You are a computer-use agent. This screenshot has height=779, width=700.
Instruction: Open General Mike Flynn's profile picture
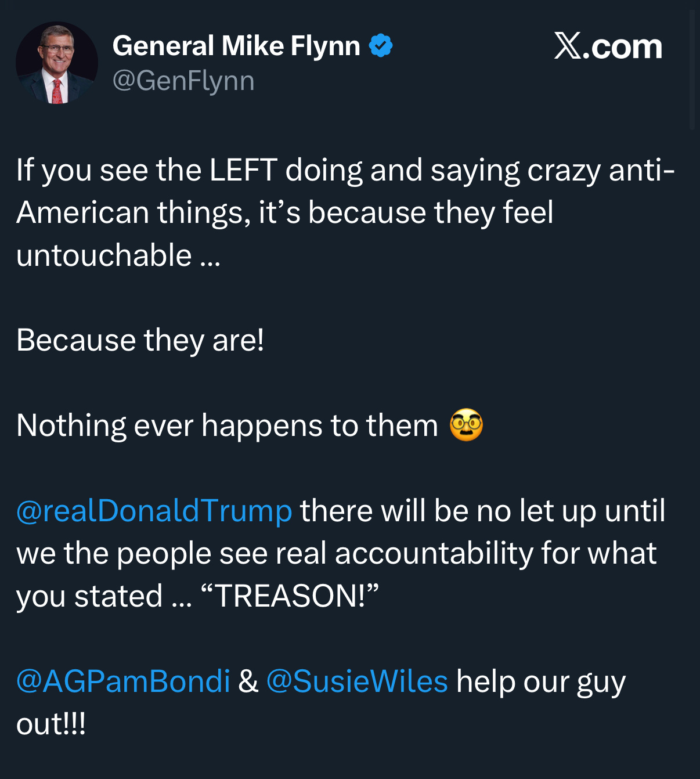click(56, 63)
